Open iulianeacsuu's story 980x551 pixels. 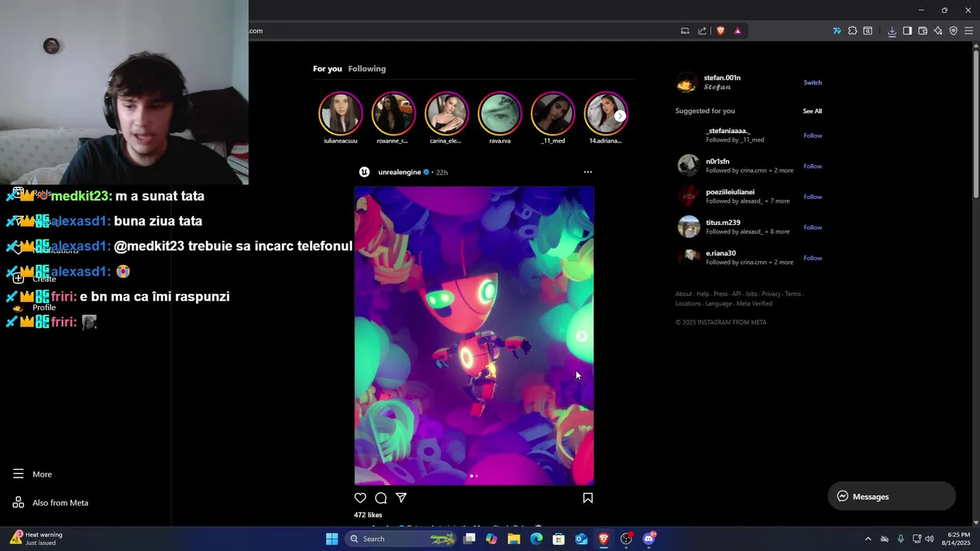pyautogui.click(x=341, y=113)
